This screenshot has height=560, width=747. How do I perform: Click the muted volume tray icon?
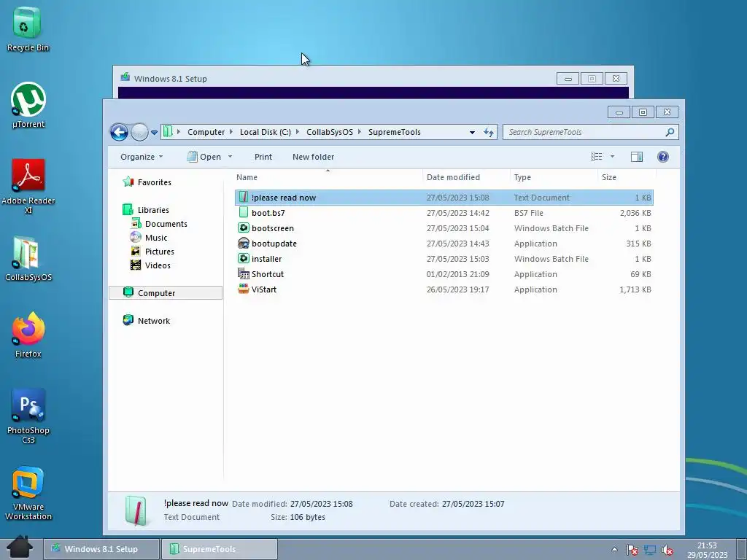point(667,551)
